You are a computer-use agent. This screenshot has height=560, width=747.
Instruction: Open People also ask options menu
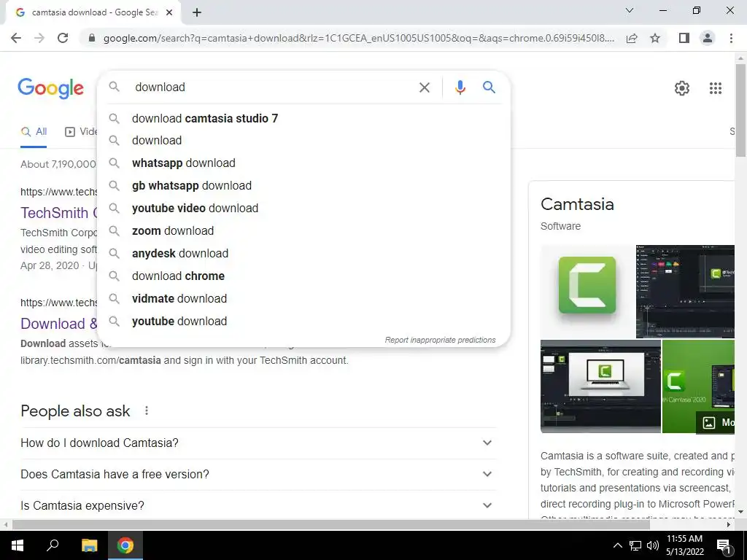146,411
